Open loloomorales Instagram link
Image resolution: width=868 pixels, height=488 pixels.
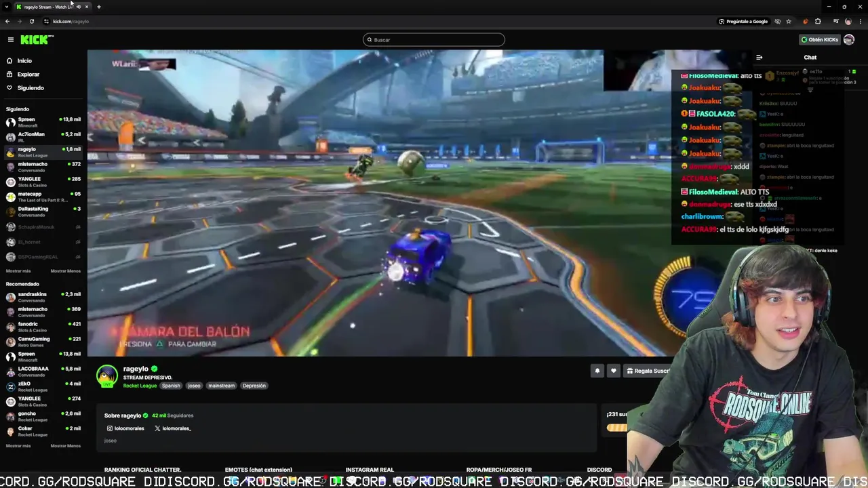point(125,428)
